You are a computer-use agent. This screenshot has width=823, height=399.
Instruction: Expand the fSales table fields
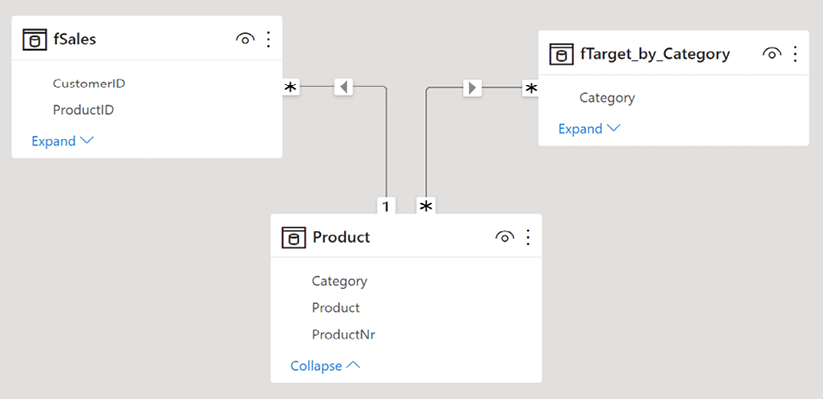pos(62,141)
